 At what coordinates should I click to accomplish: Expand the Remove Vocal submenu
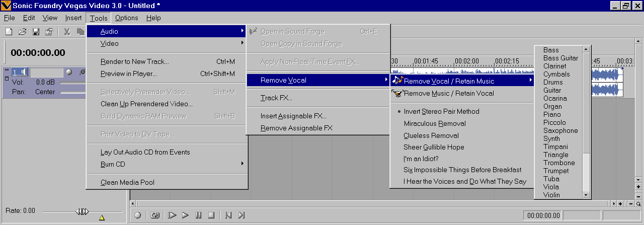click(318, 81)
